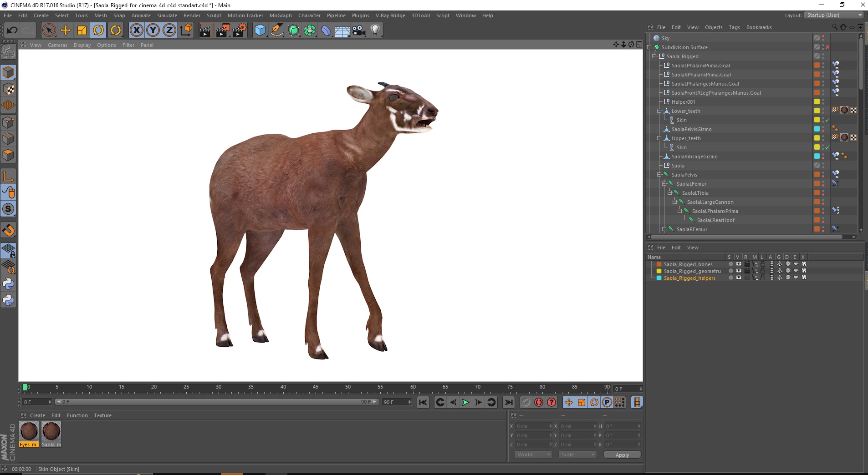Screen dimensions: 868x475
Task: Click the Record Active Objects button
Action: point(526,402)
